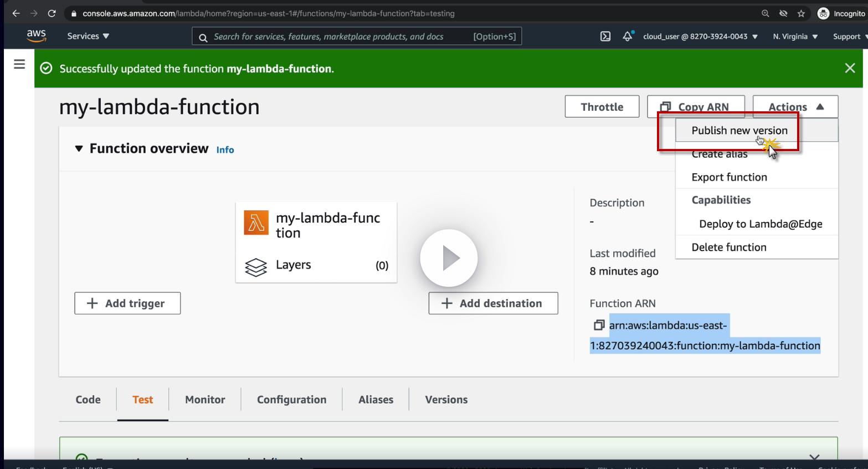Click the copy icon beside Function ARN
Image resolution: width=868 pixels, height=469 pixels.
click(599, 325)
